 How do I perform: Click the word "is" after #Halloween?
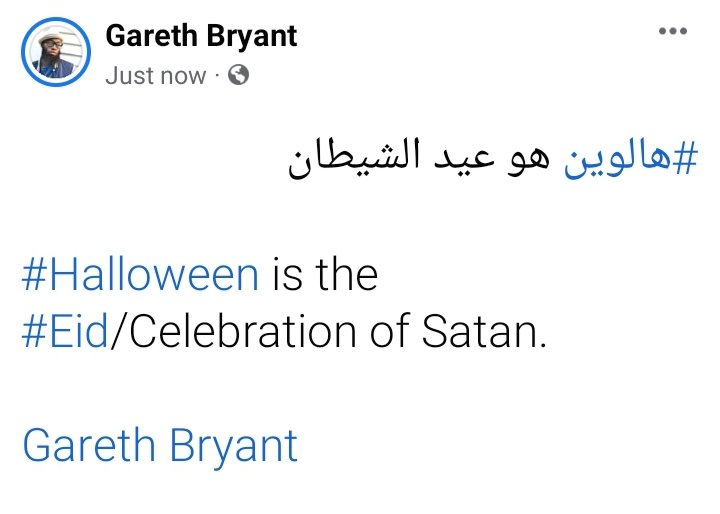pyautogui.click(x=287, y=274)
